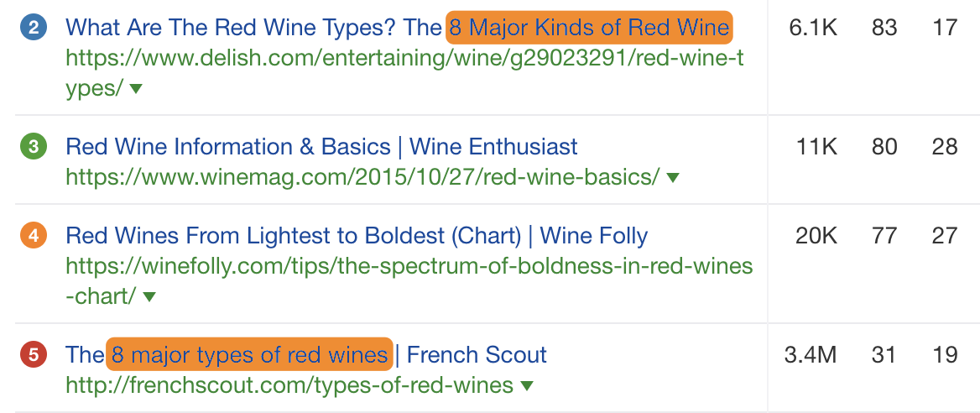Visit the winemag.com red-wine-basics URL
Viewport: 980px width, 413px height.
362,178
